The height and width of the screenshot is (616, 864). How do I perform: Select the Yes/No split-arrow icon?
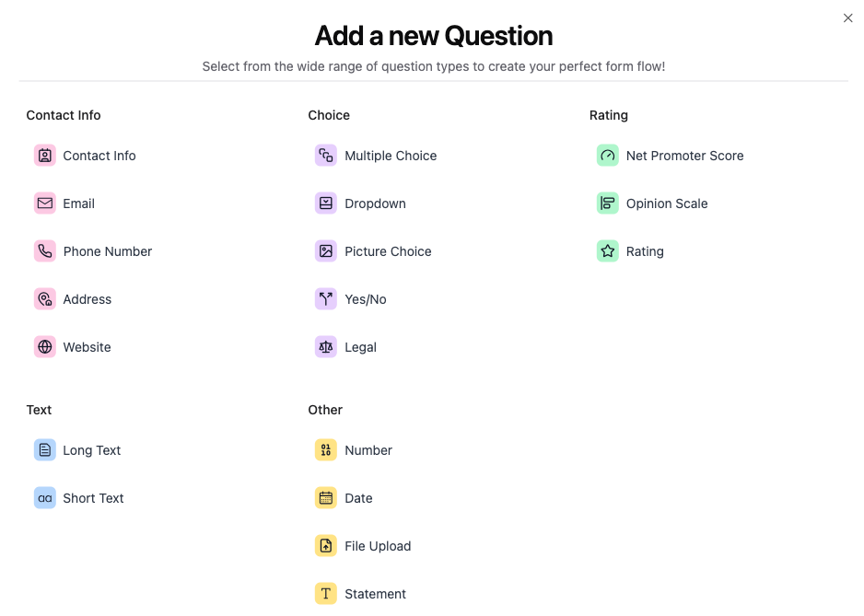[x=325, y=299]
